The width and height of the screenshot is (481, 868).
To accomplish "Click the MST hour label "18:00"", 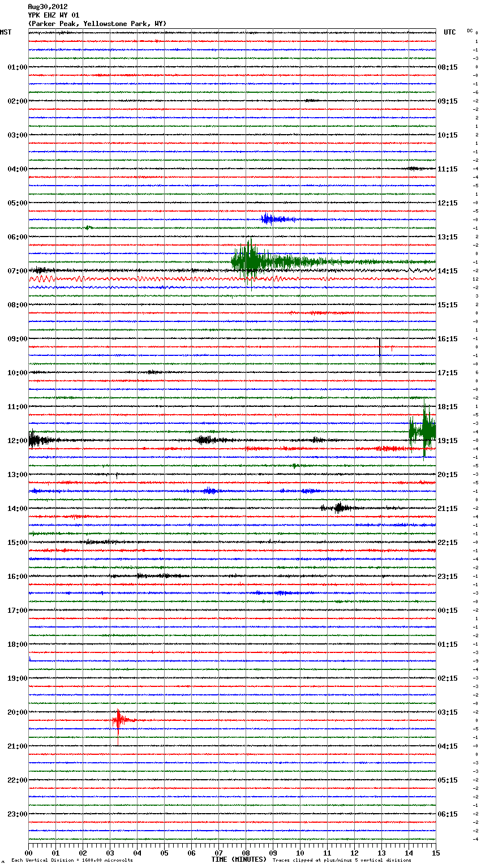I will [18, 644].
